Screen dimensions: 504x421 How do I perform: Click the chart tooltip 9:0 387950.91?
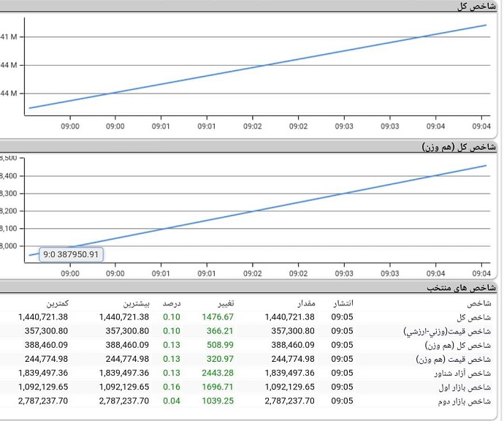point(71,254)
